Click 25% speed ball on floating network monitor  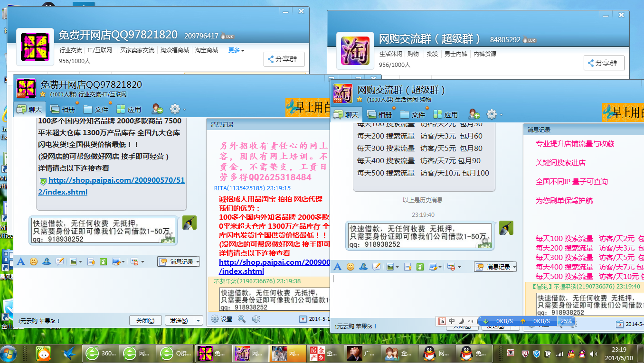(x=566, y=321)
